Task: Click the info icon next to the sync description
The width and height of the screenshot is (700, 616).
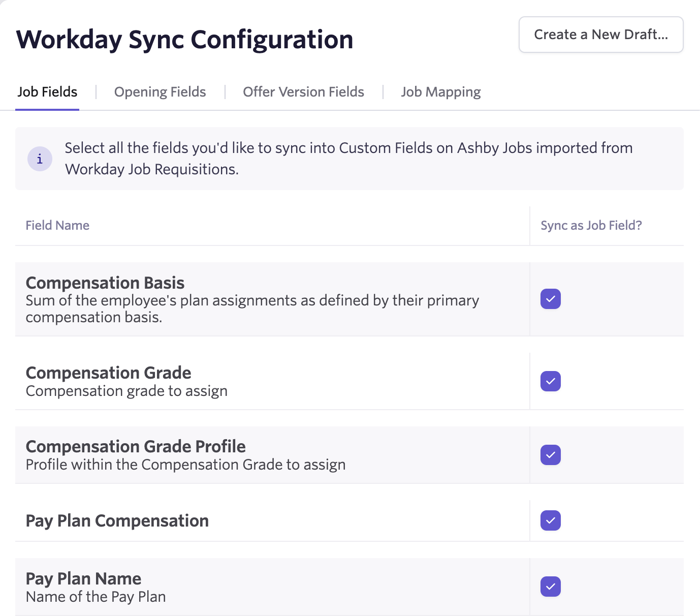Action: point(40,159)
